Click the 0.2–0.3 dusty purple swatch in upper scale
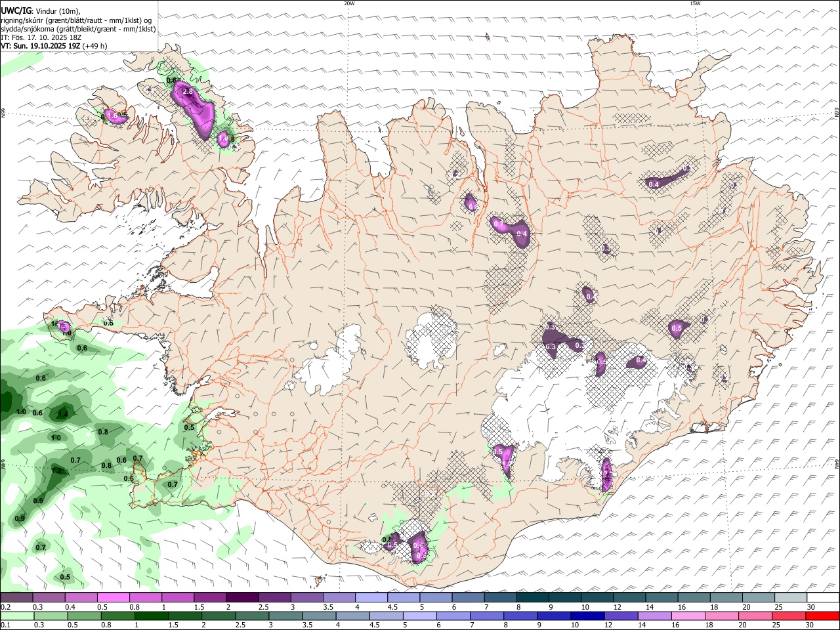 tap(16, 597)
